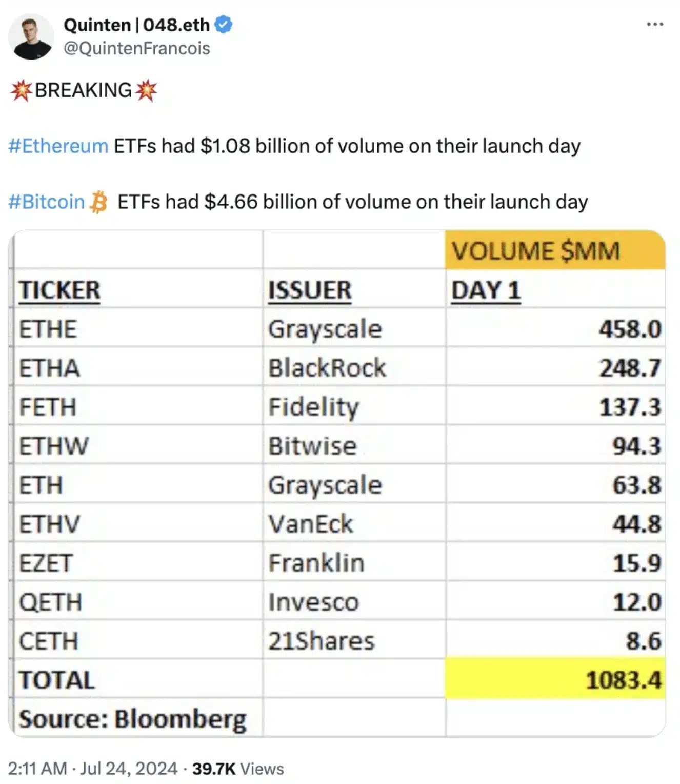Open Quinten's profile picture avatar

(x=31, y=36)
